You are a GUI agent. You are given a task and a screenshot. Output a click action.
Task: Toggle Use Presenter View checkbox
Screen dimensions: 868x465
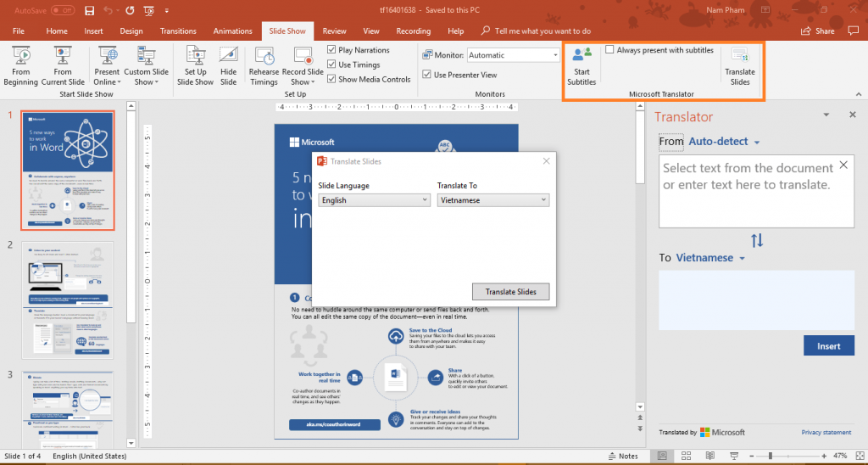point(427,75)
